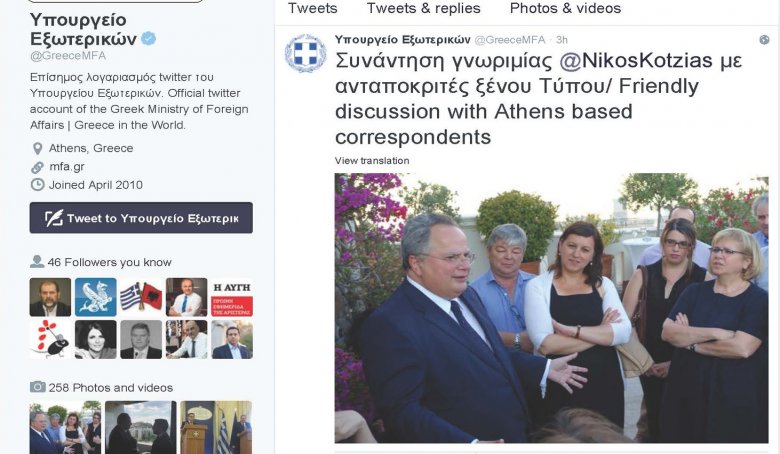Click the person icon beside 46 Followers you know
This screenshot has height=454, width=780.
coord(37,262)
